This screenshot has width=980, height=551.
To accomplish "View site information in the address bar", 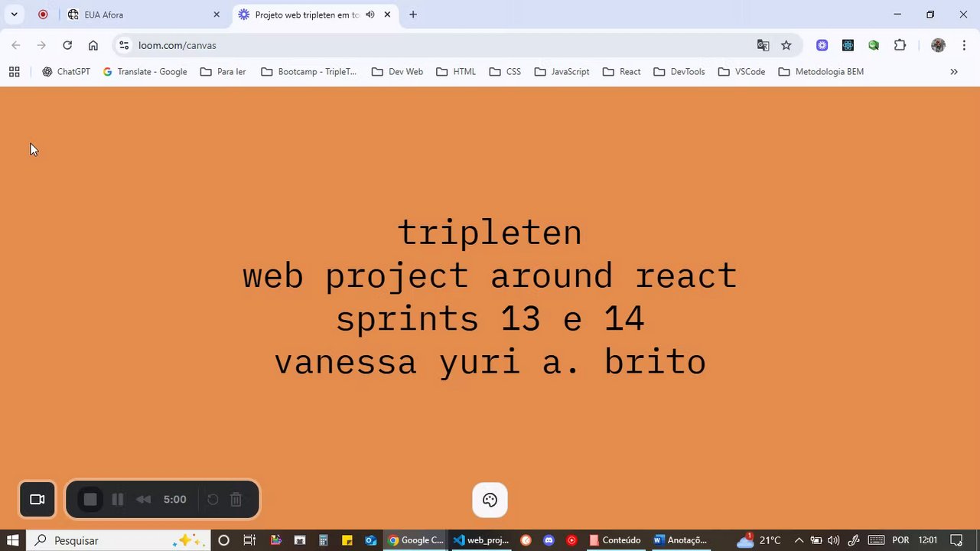I will [x=124, y=45].
